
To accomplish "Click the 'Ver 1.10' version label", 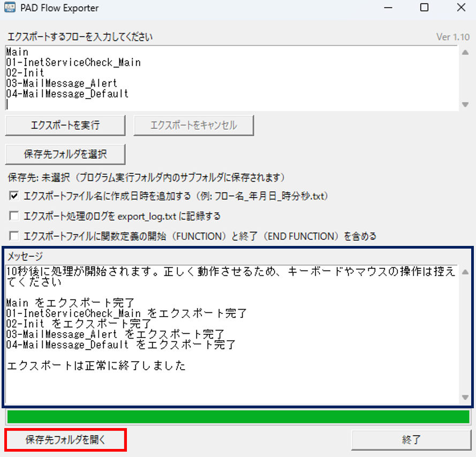I will (453, 37).
